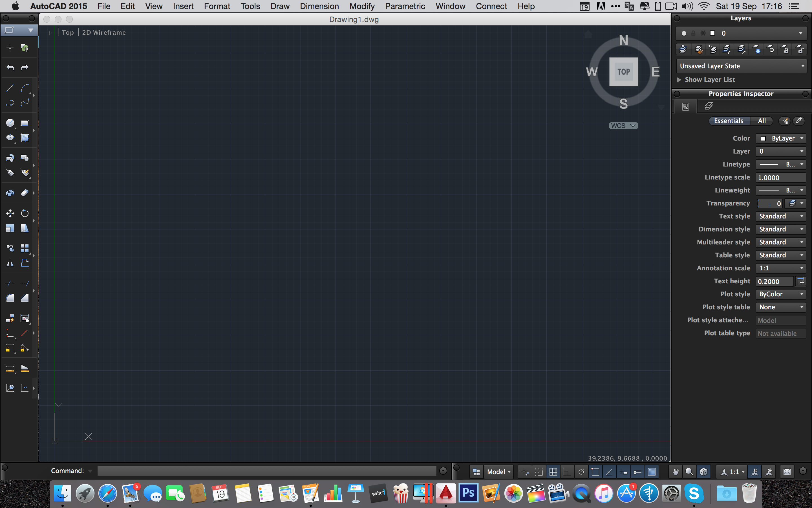
Task: Choose the Offset tool
Action: pos(25,263)
